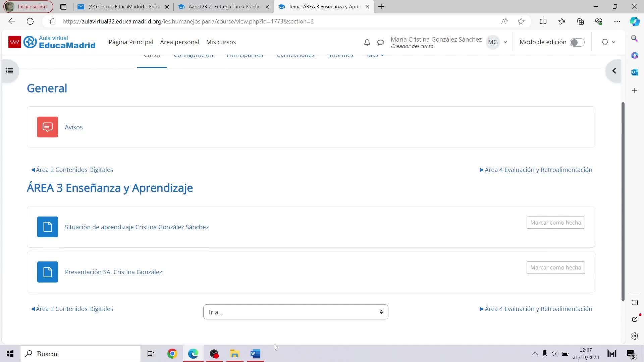Click the EducaMadrid Aula virtual logo
Screen dimensions: 644x362
pyautogui.click(x=52, y=42)
